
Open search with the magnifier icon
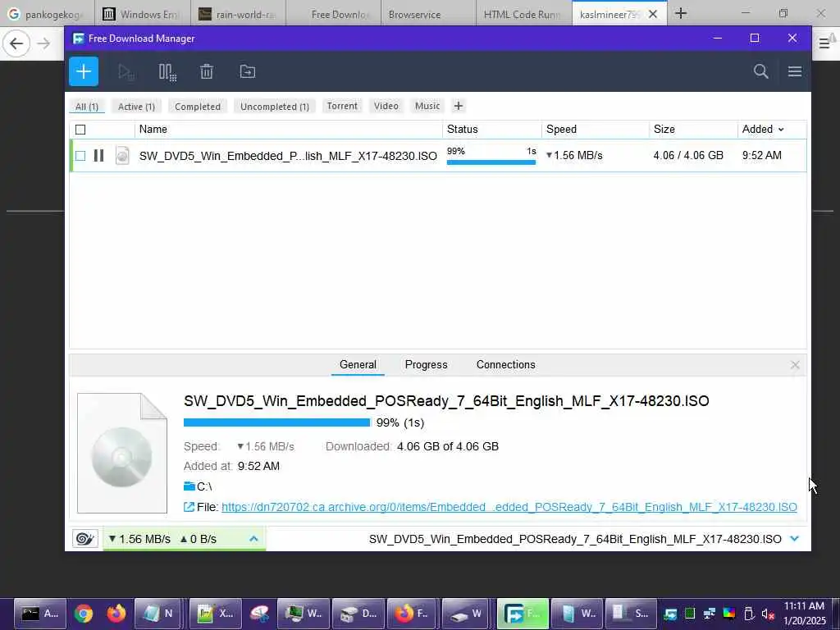[760, 71]
